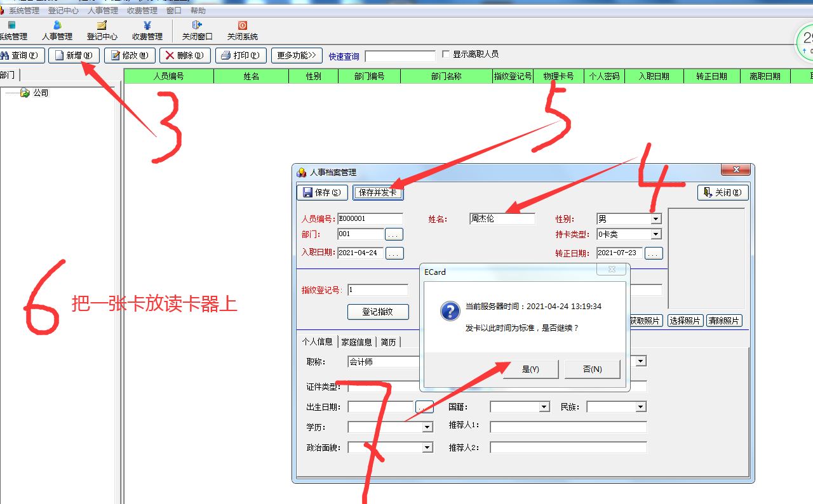The height and width of the screenshot is (504, 813).
Task: Click the 新增 new record button
Action: point(74,55)
